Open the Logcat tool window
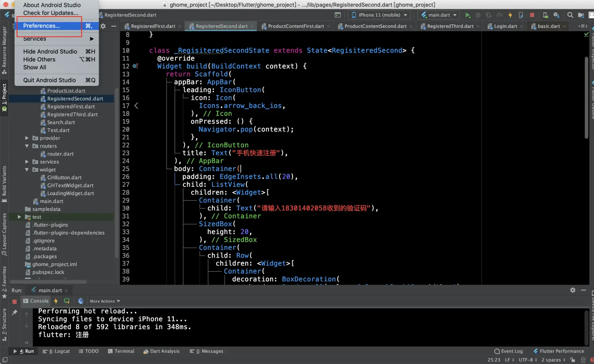Image resolution: width=594 pixels, height=364 pixels. point(56,351)
